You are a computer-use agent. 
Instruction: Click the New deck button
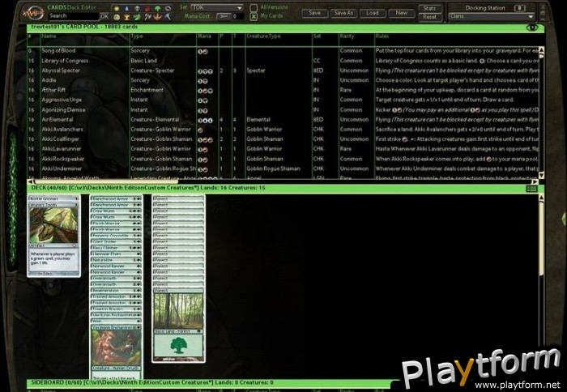pyautogui.click(x=402, y=13)
